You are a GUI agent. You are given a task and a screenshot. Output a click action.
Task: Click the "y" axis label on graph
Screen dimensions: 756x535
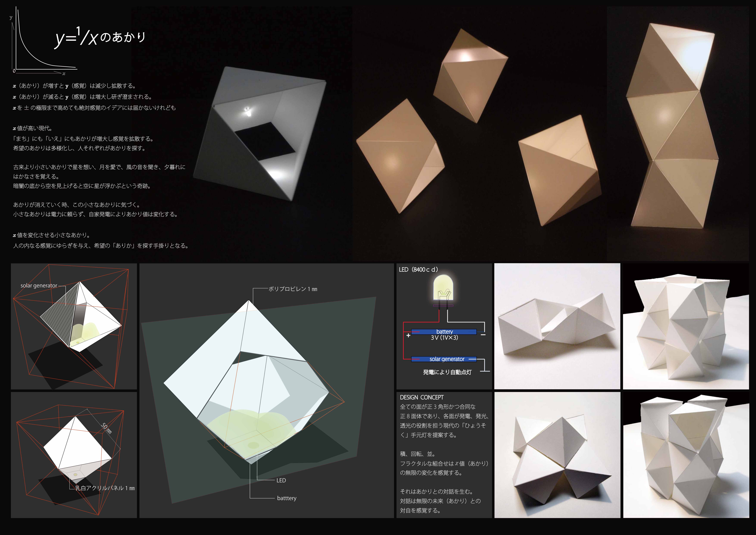point(11,18)
